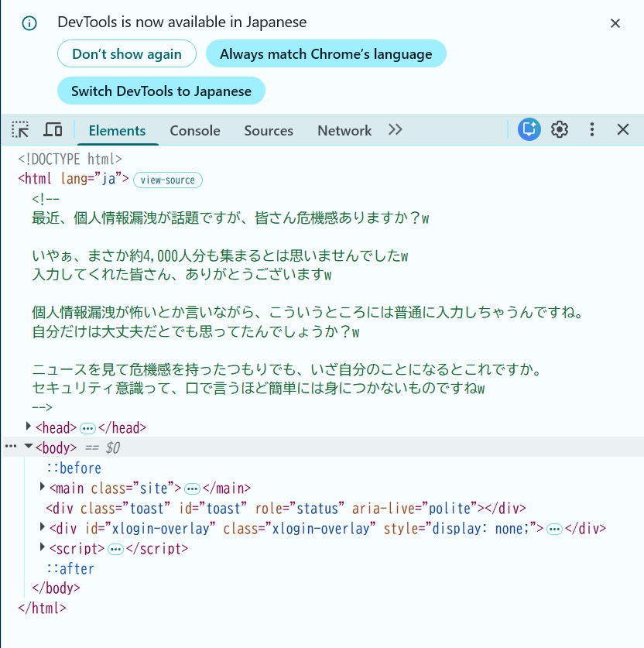Screen dimensions: 644x648
Task: Select the DOCTYPE html line
Action: pos(70,159)
